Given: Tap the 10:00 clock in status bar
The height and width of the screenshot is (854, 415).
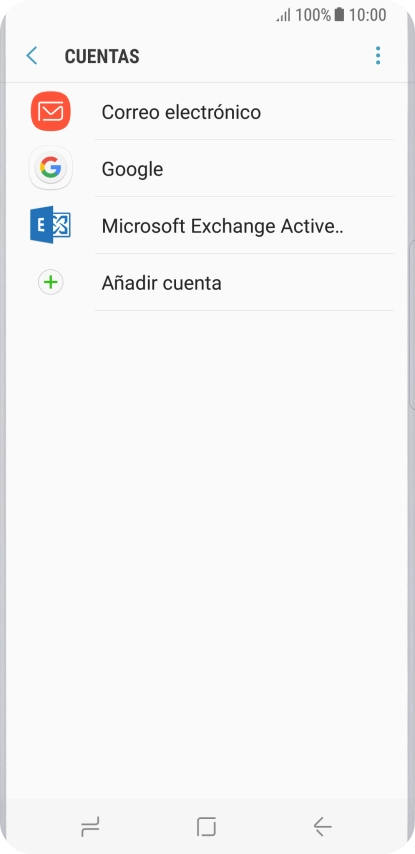Looking at the screenshot, I should (x=368, y=15).
